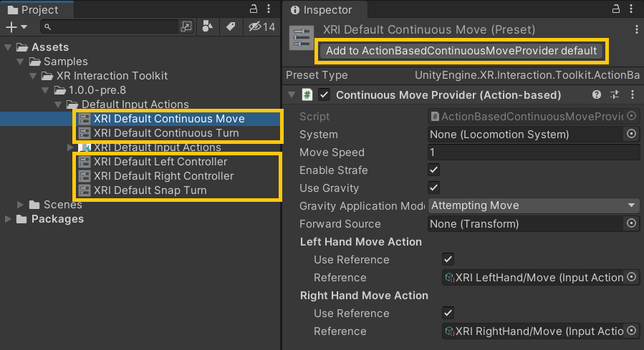Expand the XRI Default Input Actions asset
This screenshot has width=644, height=350.
[70, 147]
